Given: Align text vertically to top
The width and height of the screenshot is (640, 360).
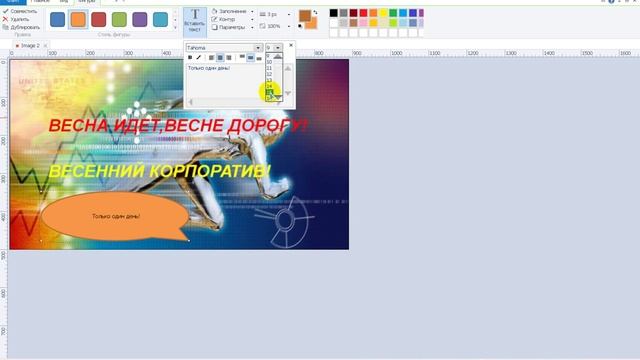Looking at the screenshot, I should click(242, 58).
